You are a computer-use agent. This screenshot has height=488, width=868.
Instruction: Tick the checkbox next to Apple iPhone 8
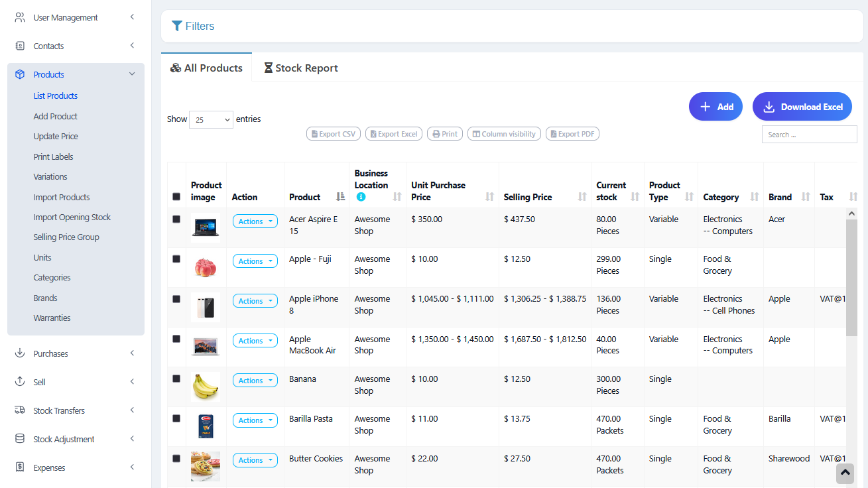[x=176, y=298]
